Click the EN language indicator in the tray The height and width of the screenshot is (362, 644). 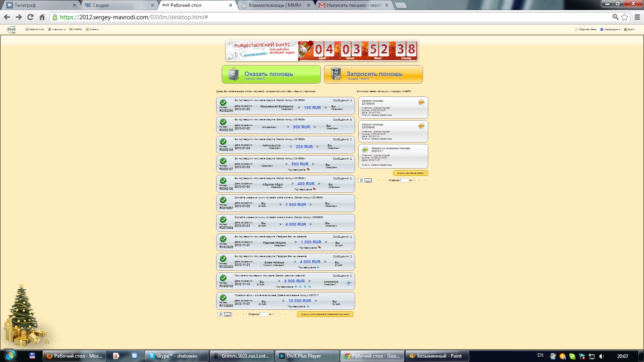(540, 356)
